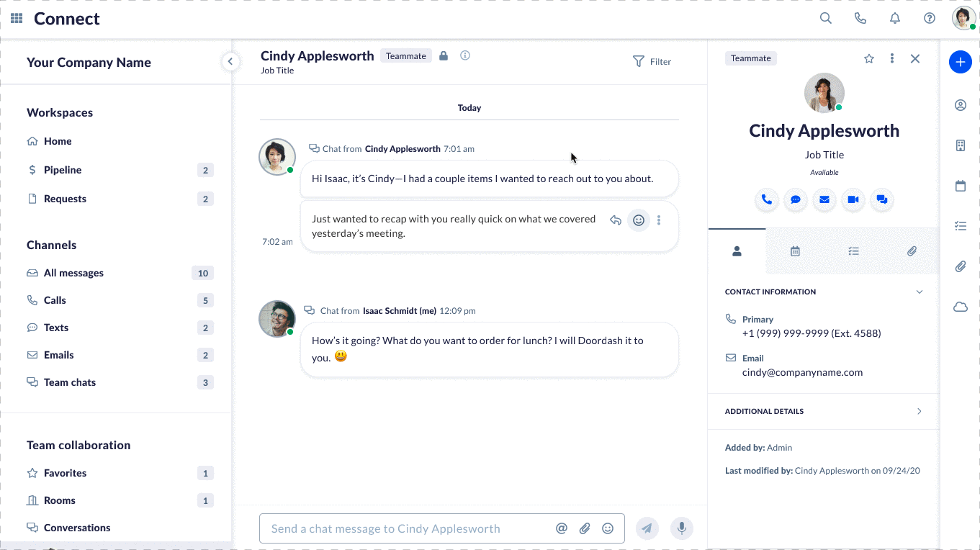Open the attachments tab in contact panel
The image size is (980, 550).
912,251
